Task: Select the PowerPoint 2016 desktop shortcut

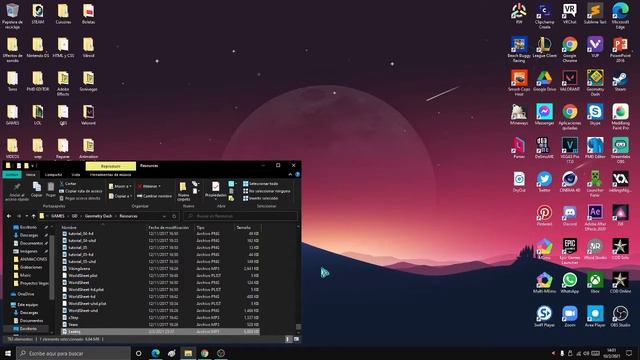Action: click(x=620, y=49)
